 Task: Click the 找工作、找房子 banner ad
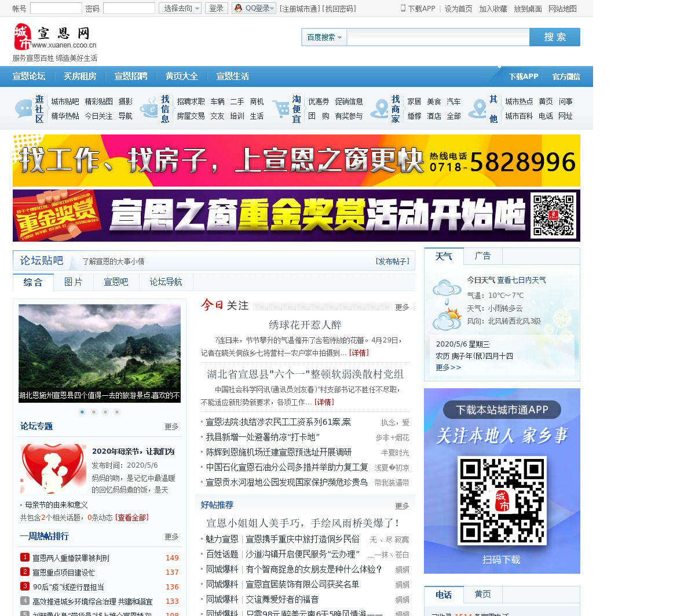coord(297,161)
